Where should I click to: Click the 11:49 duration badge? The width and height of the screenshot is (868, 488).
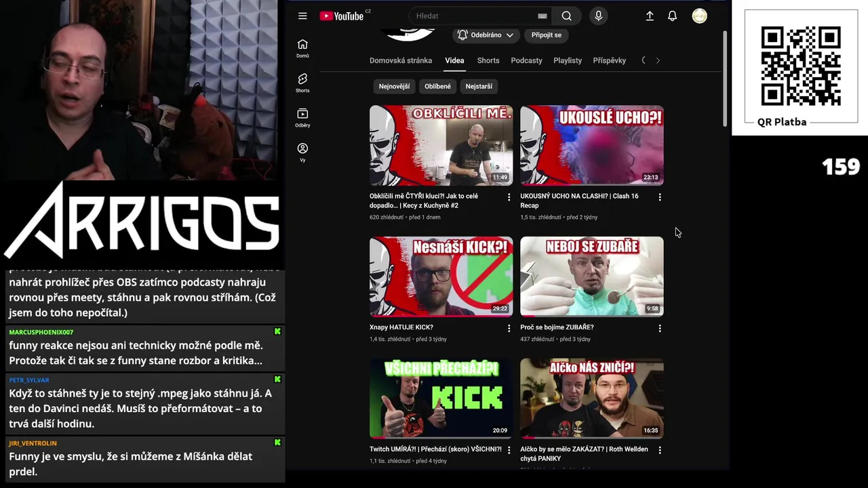coord(500,178)
